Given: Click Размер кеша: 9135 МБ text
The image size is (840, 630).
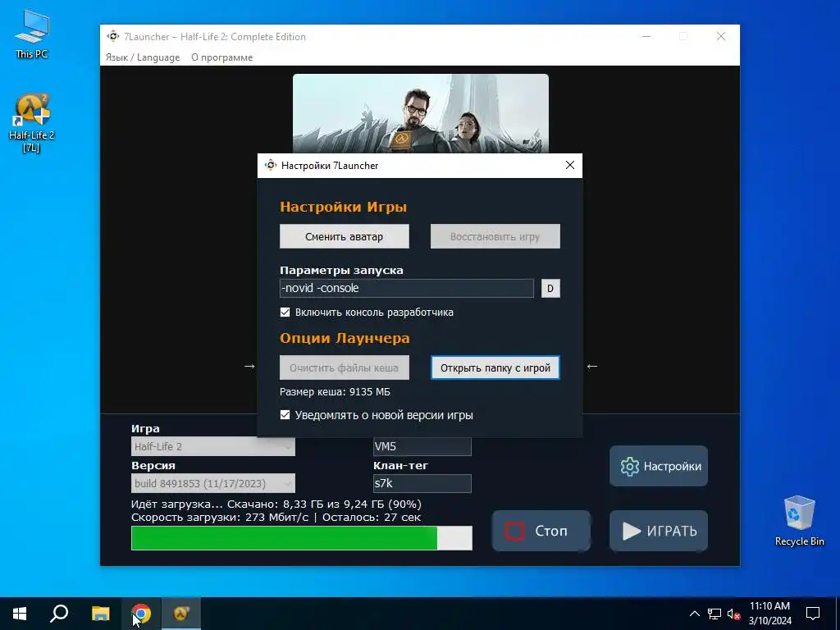Looking at the screenshot, I should coord(335,392).
